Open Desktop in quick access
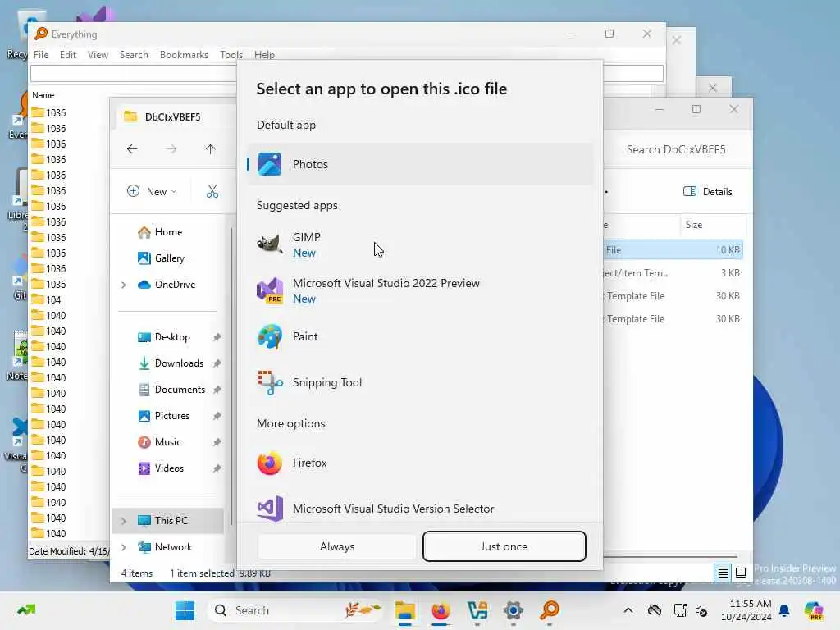This screenshot has height=630, width=840. point(172,337)
